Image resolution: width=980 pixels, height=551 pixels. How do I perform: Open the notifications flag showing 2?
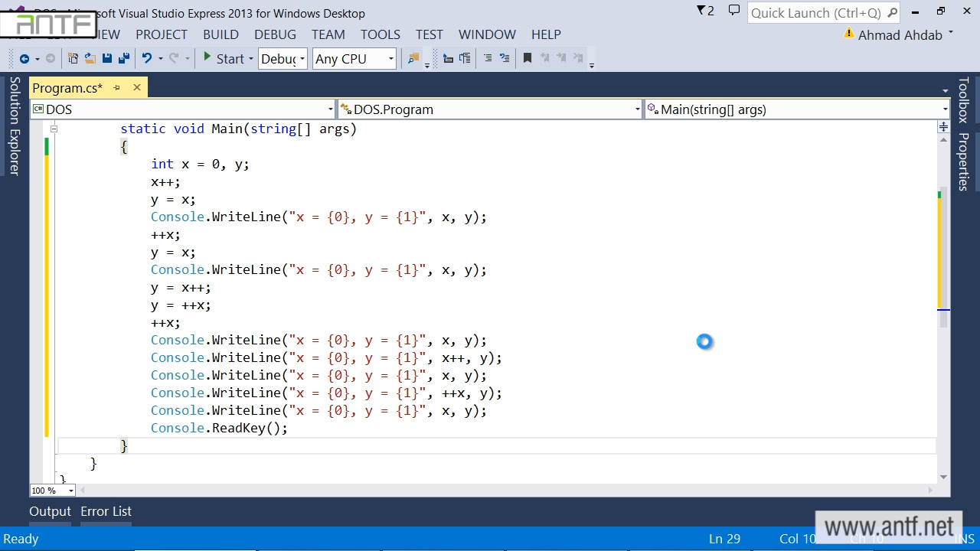point(704,11)
